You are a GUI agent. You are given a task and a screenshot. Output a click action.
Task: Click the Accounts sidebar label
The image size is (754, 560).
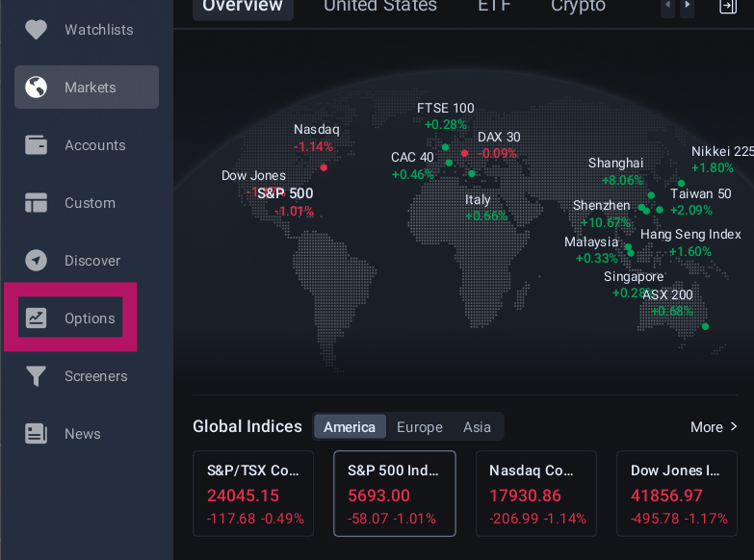(x=95, y=145)
